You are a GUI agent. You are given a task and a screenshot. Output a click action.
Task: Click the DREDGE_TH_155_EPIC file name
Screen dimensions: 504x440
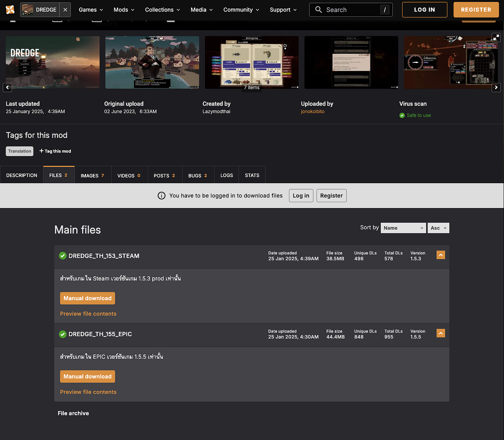click(x=100, y=334)
